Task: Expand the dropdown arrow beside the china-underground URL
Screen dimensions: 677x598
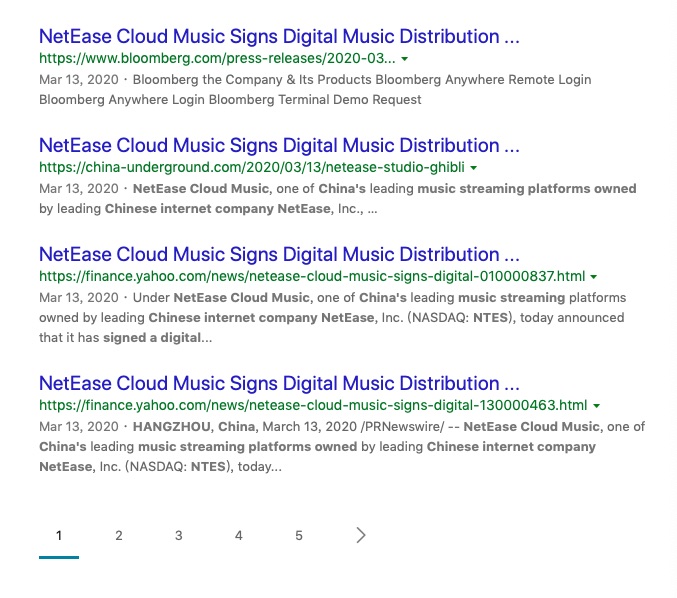Action: (474, 168)
